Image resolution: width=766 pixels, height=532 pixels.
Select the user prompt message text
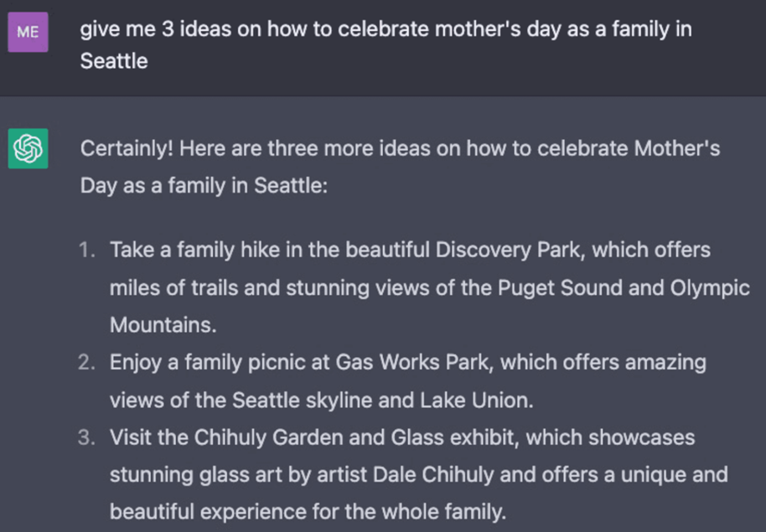point(386,45)
